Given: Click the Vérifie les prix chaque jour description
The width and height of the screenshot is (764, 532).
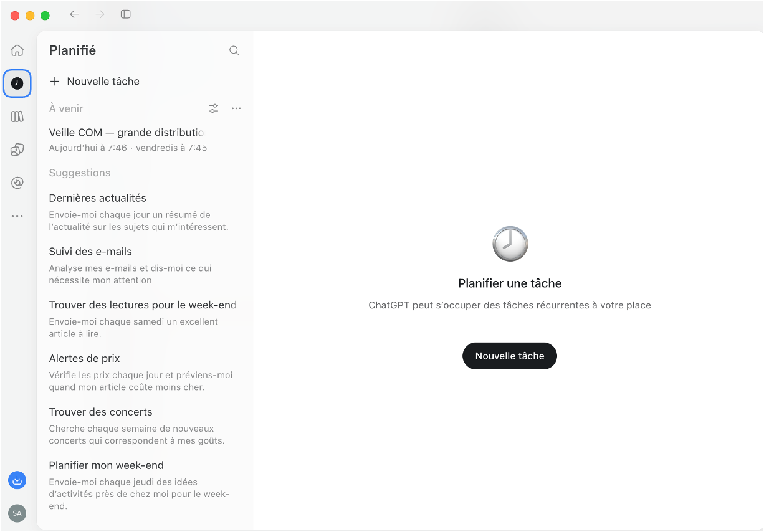Looking at the screenshot, I should [141, 381].
